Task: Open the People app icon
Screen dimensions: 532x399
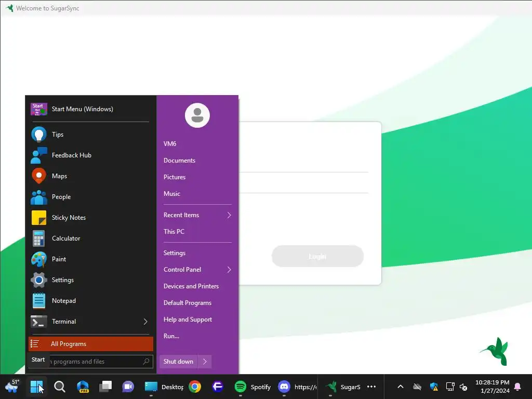Action: [x=38, y=197]
